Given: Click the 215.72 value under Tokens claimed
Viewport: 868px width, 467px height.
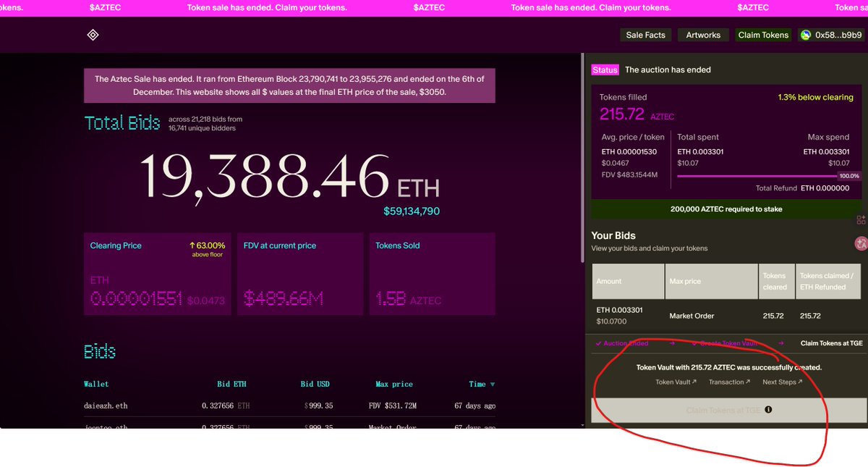Looking at the screenshot, I should (810, 316).
